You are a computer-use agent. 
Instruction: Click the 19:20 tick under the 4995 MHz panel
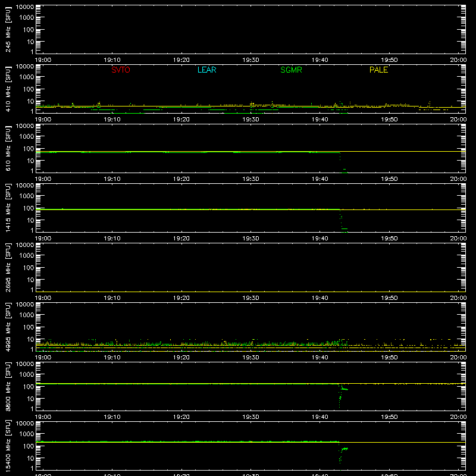(x=181, y=358)
